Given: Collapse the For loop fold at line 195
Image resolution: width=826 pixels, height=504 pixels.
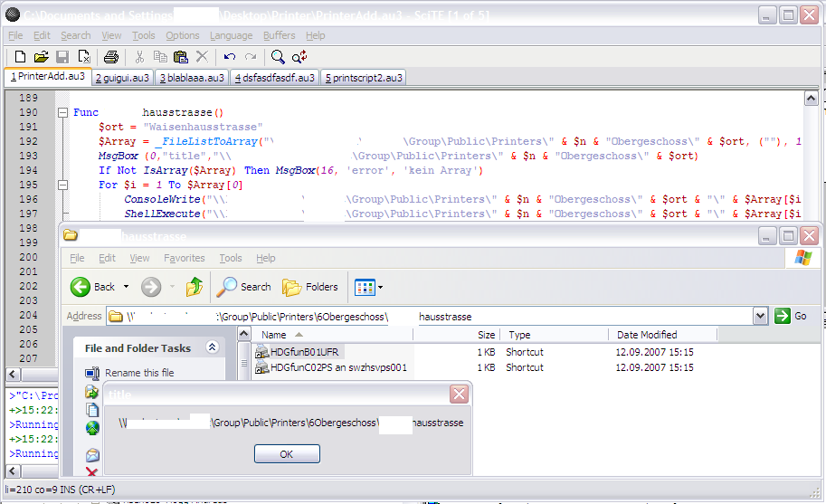Looking at the screenshot, I should [63, 185].
